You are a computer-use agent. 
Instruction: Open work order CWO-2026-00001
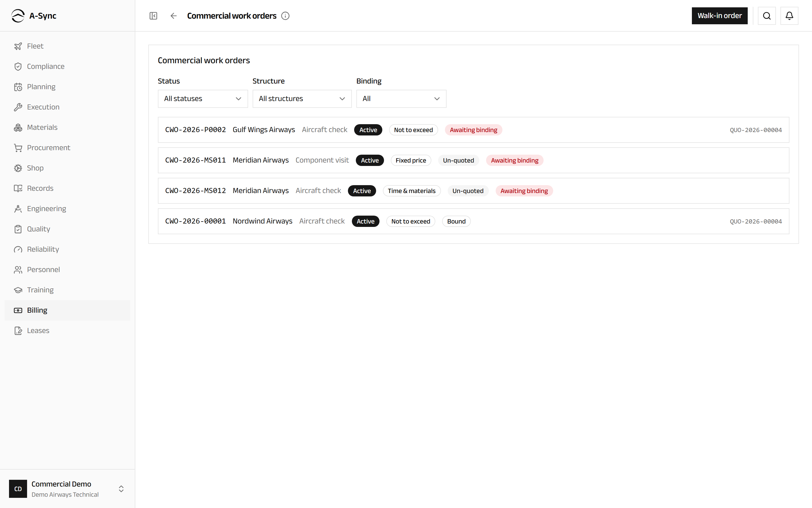click(473, 222)
